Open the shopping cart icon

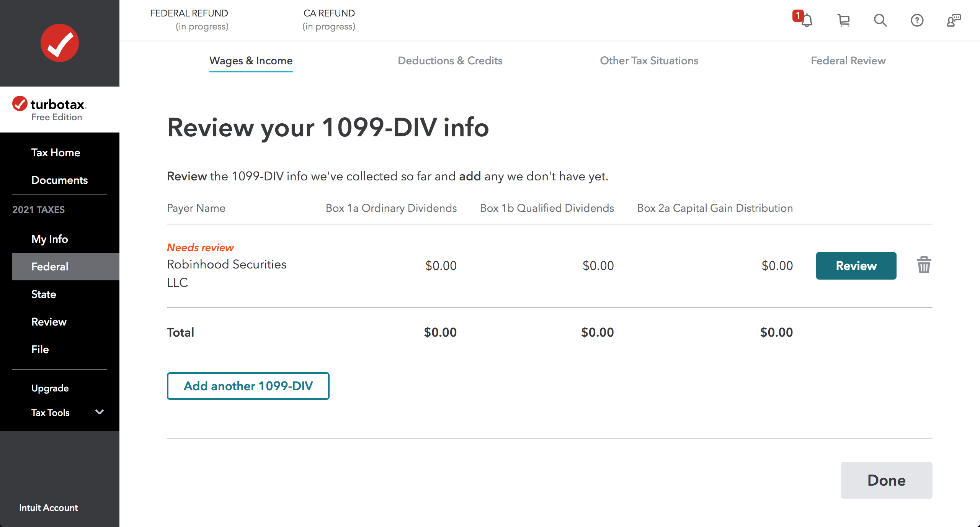click(x=843, y=20)
